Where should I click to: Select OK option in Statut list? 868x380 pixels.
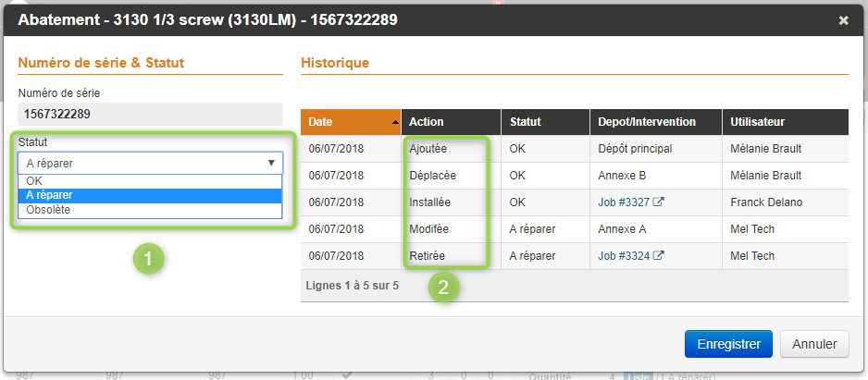click(150, 181)
